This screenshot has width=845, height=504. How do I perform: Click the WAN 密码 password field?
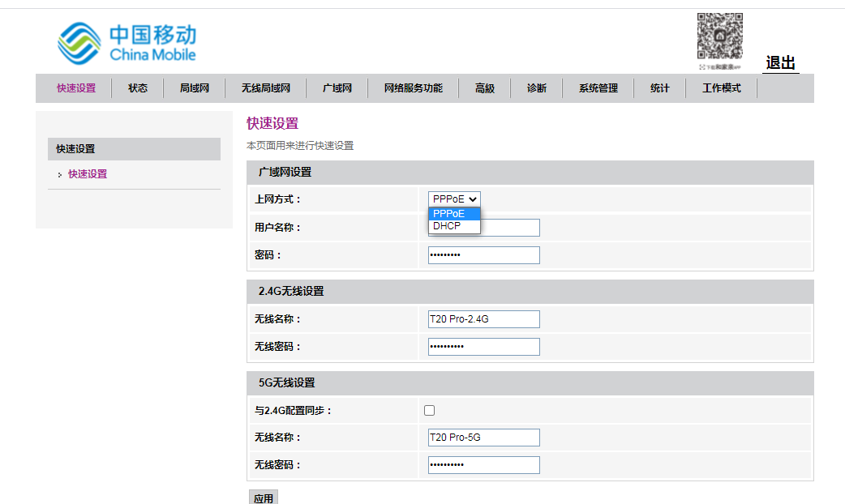484,255
